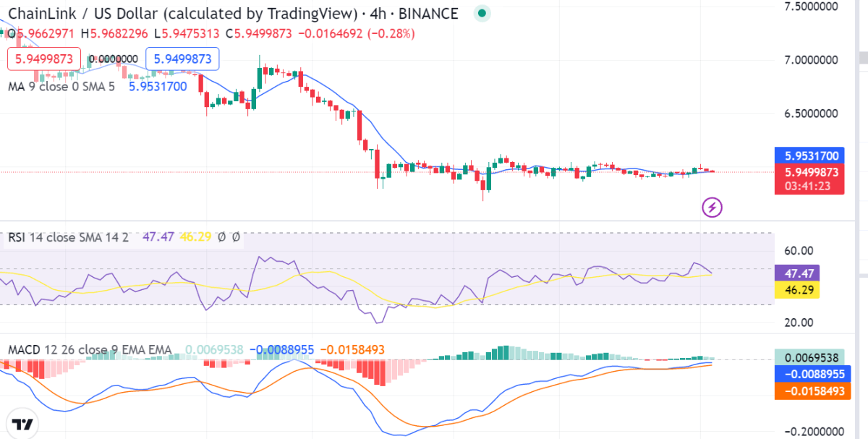
Task: Open the TradingView logo at chart corner
Action: [x=21, y=424]
